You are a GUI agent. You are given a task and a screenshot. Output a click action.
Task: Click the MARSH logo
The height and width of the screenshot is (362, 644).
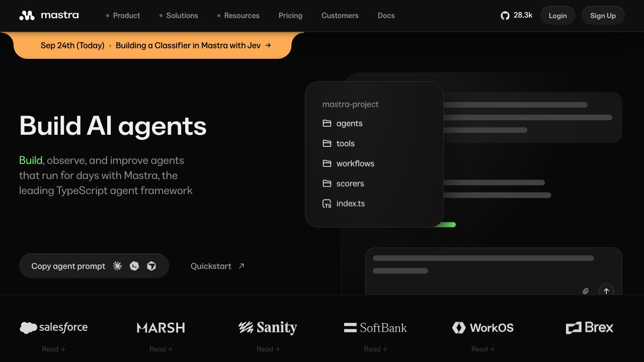point(161,328)
